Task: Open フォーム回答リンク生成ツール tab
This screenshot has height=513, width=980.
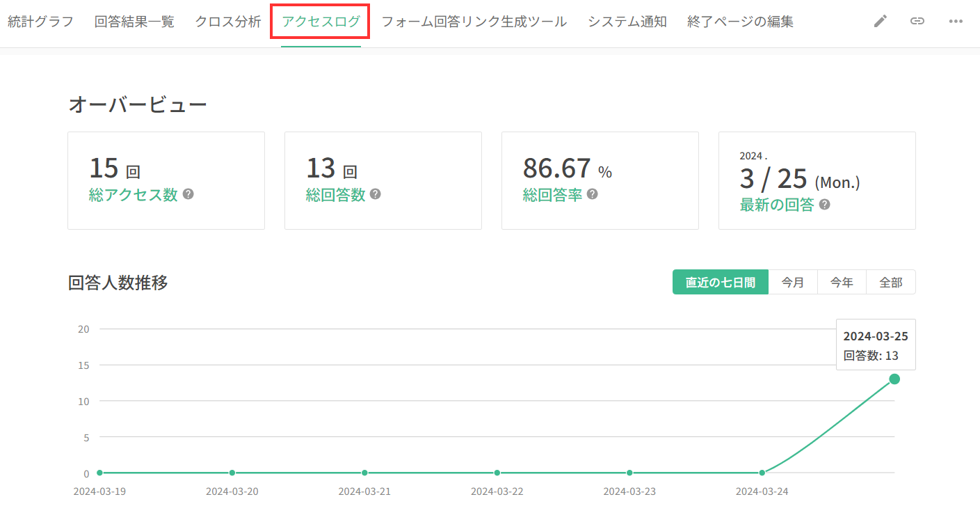Action: pyautogui.click(x=474, y=22)
